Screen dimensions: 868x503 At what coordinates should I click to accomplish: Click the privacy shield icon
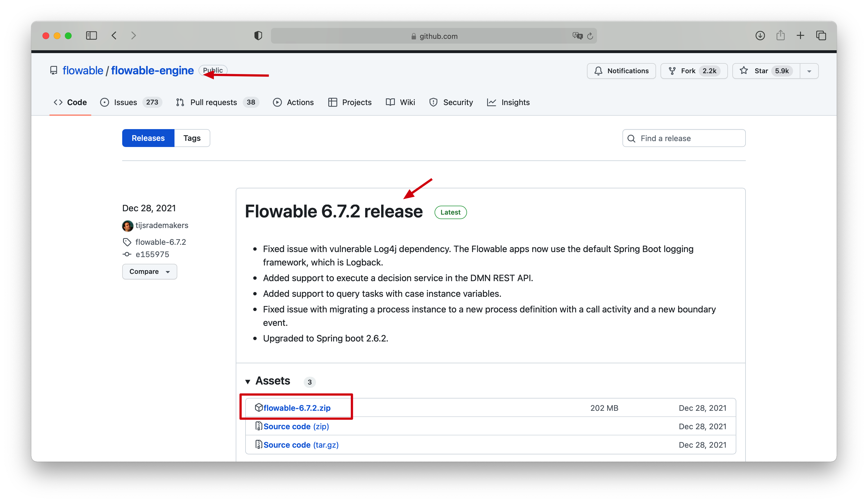pyautogui.click(x=258, y=35)
